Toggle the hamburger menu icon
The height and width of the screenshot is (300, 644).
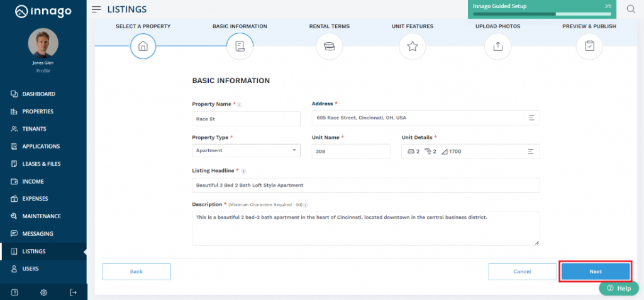pyautogui.click(x=96, y=9)
